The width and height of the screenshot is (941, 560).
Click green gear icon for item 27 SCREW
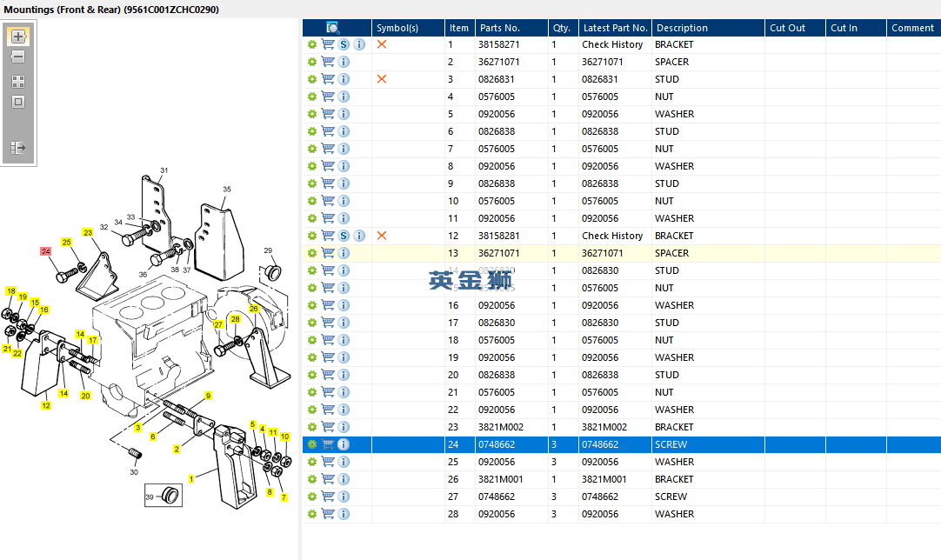pyautogui.click(x=311, y=497)
